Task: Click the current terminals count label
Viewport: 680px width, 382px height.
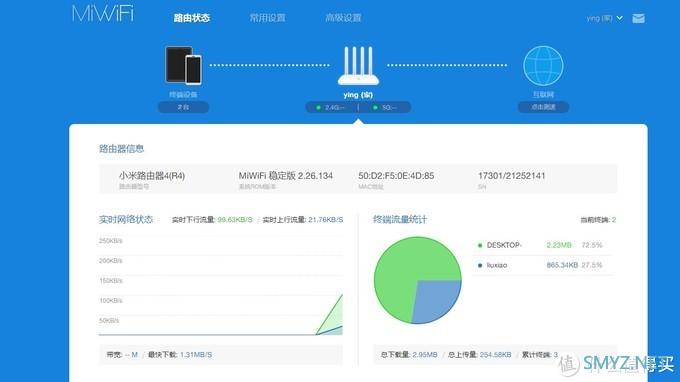Action: tap(598, 220)
